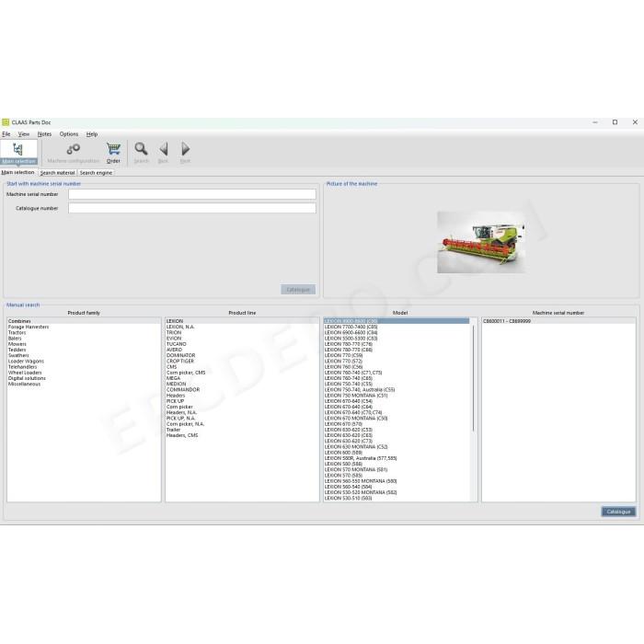Viewport: 644px width, 644px height.
Task: Select COMMANDOR in Product line
Action: click(x=242, y=390)
